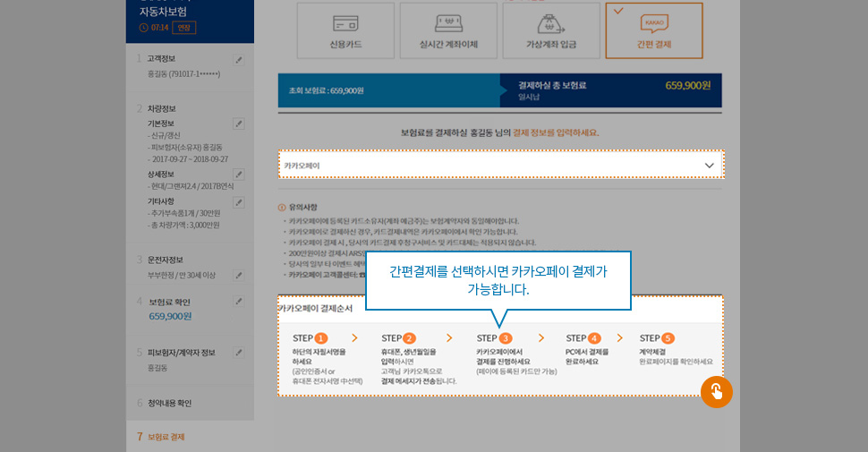Edit 운전자정보 with pencil icon
868x452 pixels.
[x=239, y=275]
